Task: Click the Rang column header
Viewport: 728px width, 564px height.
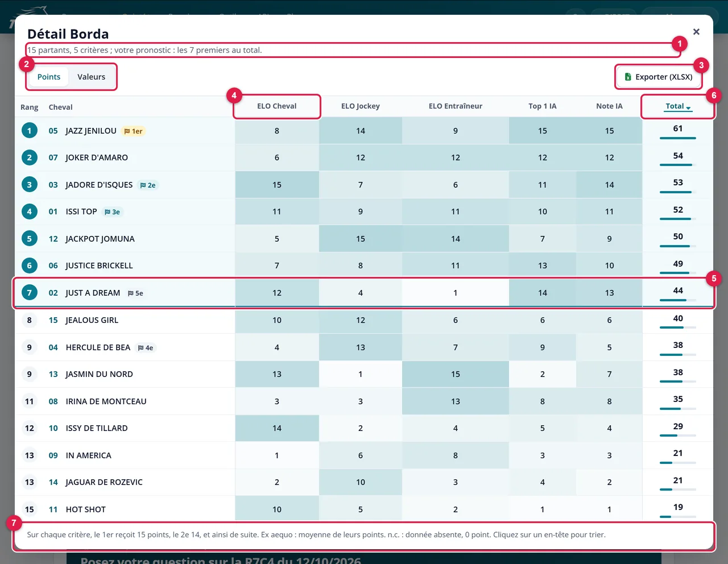Action: tap(30, 107)
